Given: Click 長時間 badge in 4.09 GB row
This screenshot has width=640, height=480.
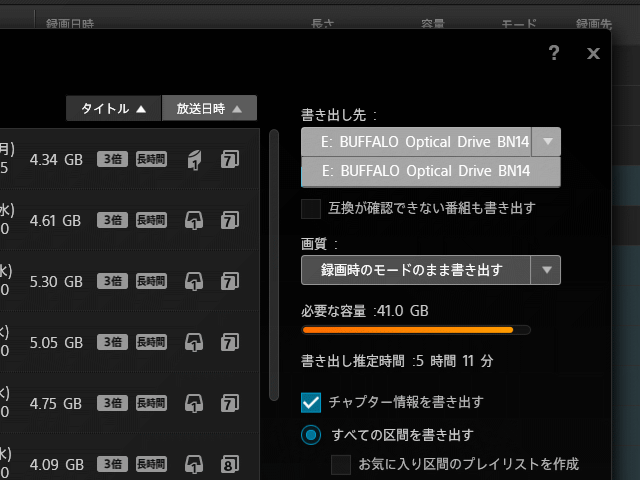Looking at the screenshot, I should click(x=151, y=464).
